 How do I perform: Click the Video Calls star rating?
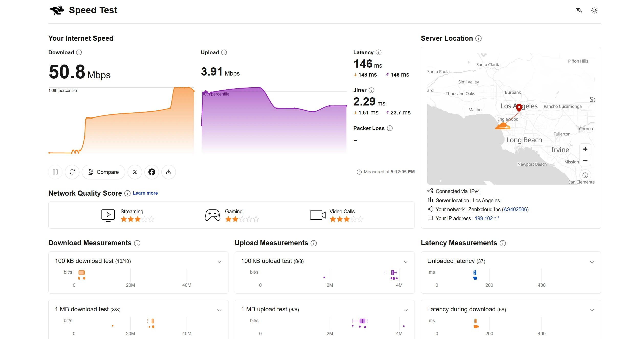(346, 219)
